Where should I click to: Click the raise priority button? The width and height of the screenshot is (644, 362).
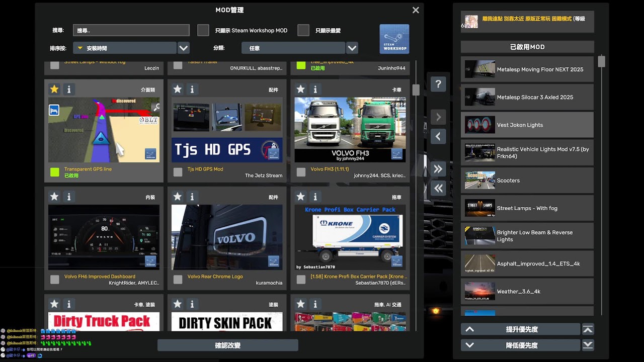tap(521, 329)
